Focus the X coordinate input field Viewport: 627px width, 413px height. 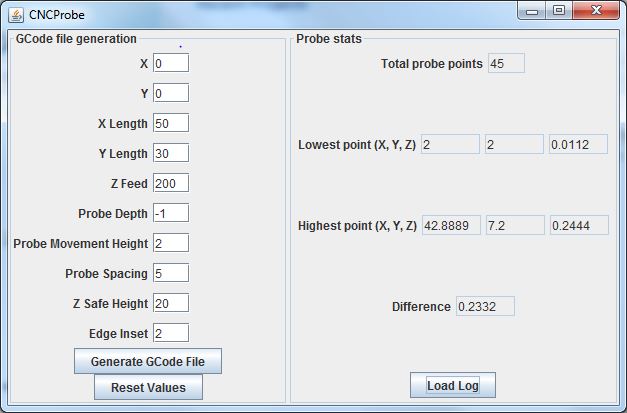pos(171,63)
